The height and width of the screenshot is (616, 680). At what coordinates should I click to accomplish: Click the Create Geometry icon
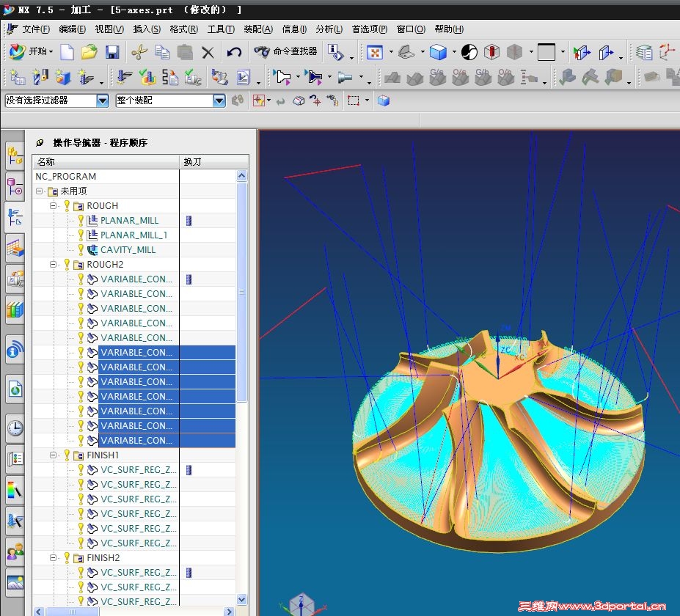tap(63, 77)
